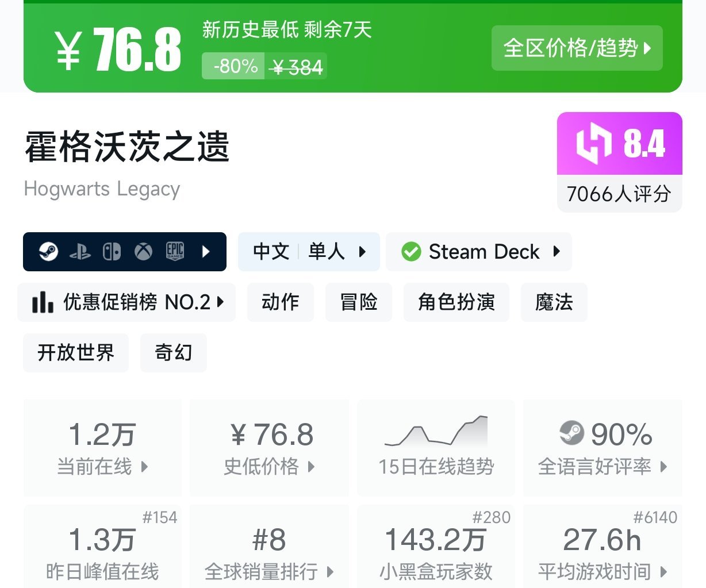Expand the 中文 单人 language details

point(309,252)
